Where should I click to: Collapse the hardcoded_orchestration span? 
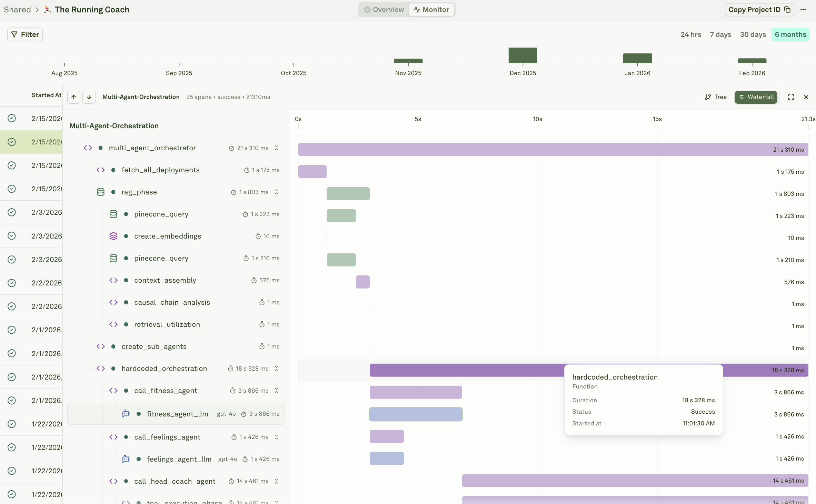(x=276, y=369)
